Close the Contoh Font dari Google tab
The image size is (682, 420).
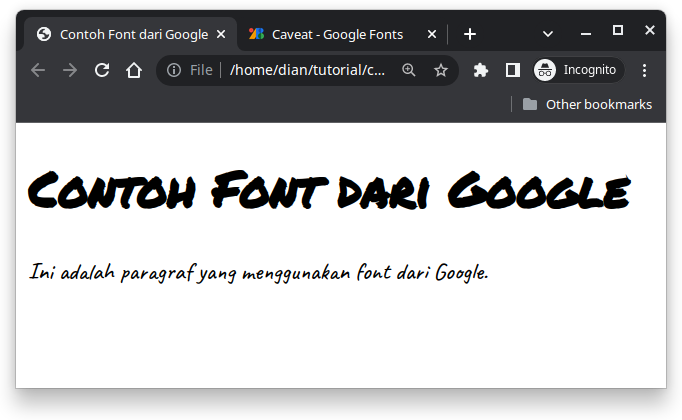click(x=221, y=34)
